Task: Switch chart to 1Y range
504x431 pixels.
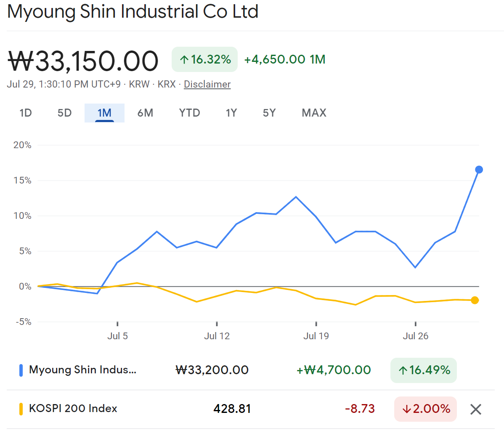Action: pyautogui.click(x=231, y=113)
